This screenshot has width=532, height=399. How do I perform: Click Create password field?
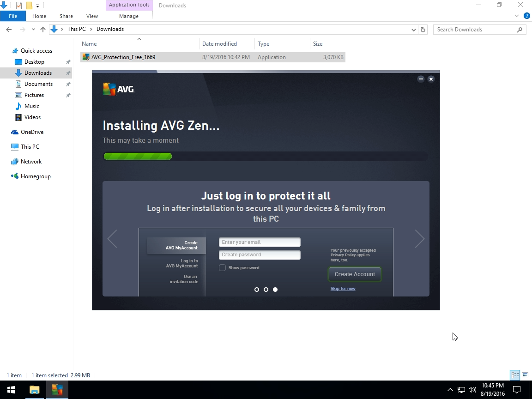click(260, 255)
